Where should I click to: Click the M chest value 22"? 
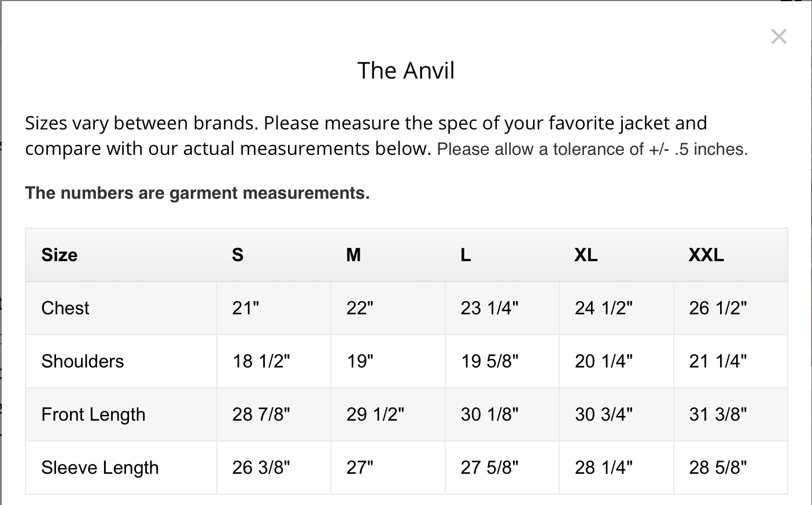click(360, 308)
